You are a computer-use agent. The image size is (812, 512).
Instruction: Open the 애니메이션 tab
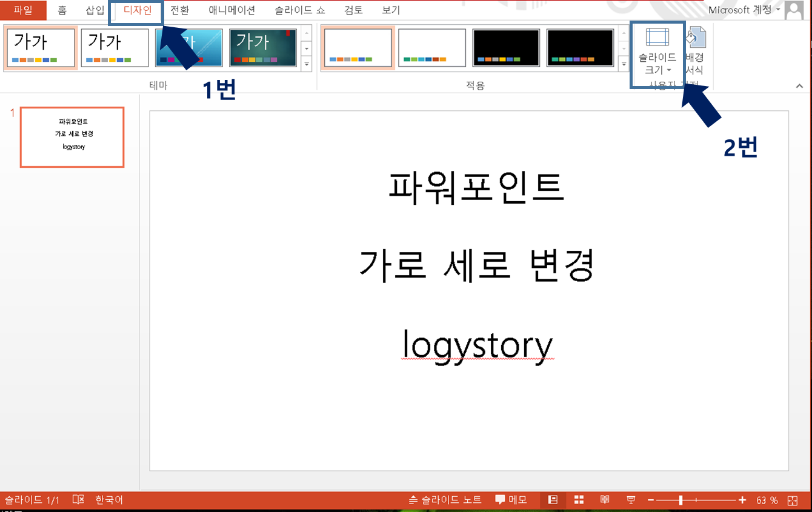231,10
